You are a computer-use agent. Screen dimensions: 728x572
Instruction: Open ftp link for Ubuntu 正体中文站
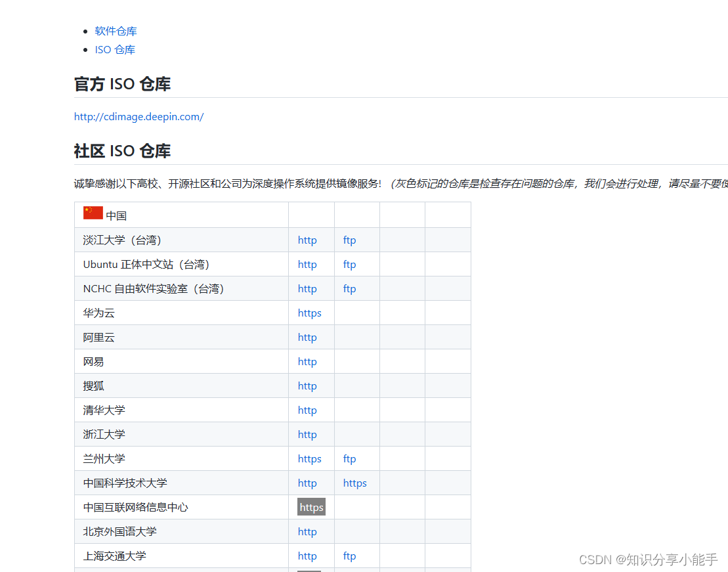pos(350,265)
